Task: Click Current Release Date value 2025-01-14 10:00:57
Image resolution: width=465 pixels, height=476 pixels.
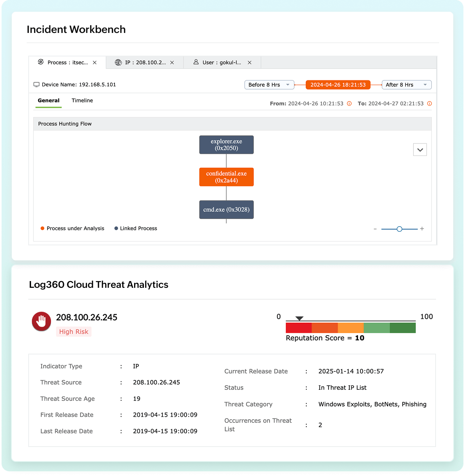Action: click(x=351, y=371)
